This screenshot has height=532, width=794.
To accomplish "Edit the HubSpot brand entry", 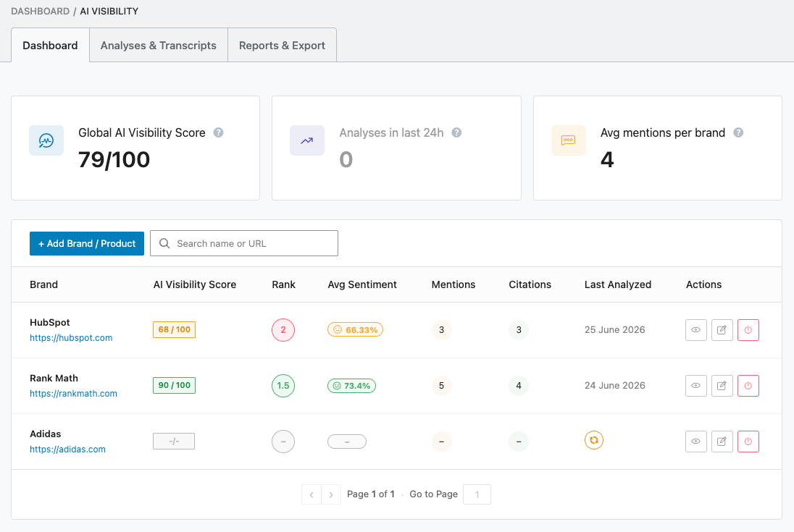I will (722, 330).
